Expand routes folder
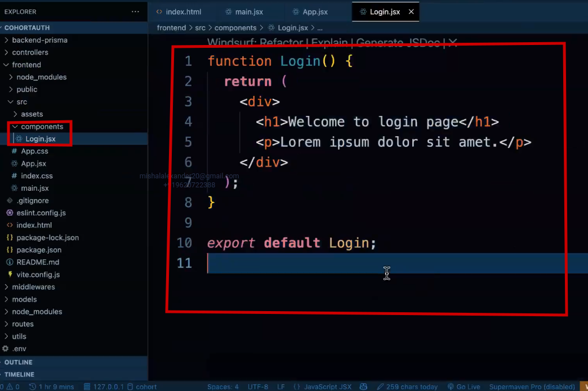 tap(23, 325)
